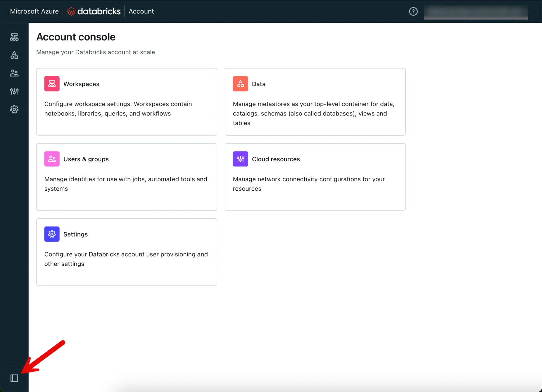Click the blue Settings card icon

52,234
